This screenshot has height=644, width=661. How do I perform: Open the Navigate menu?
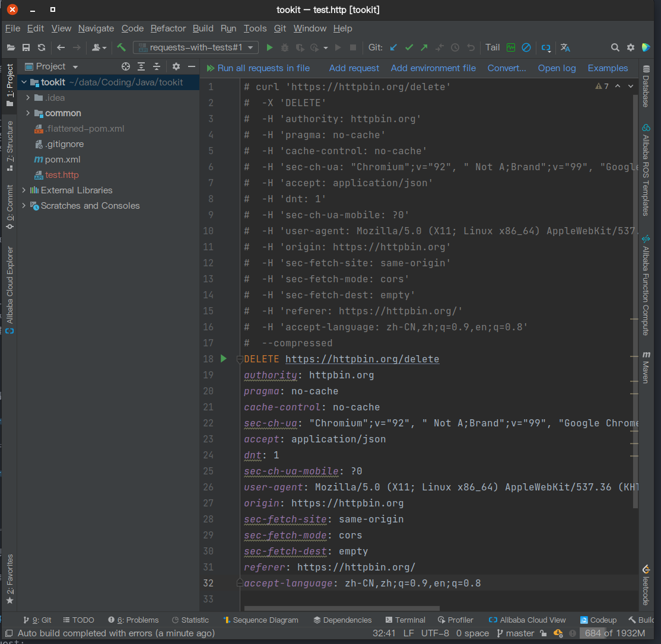point(96,28)
